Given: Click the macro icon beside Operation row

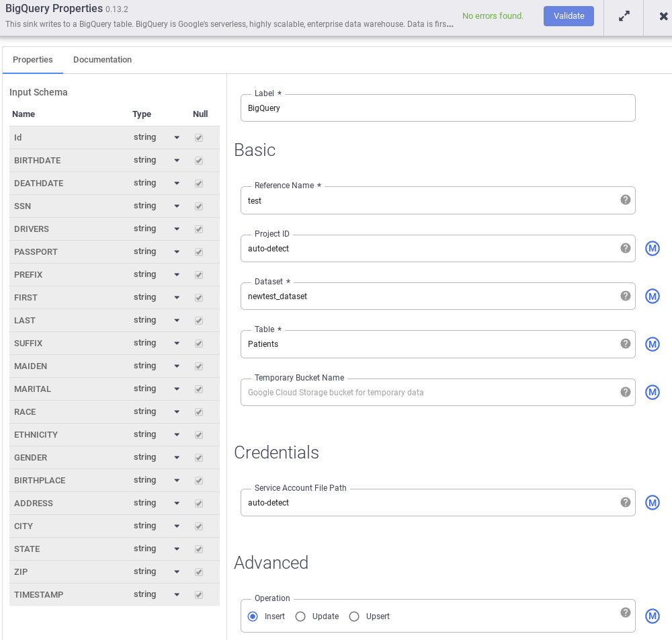Looking at the screenshot, I should point(652,616).
